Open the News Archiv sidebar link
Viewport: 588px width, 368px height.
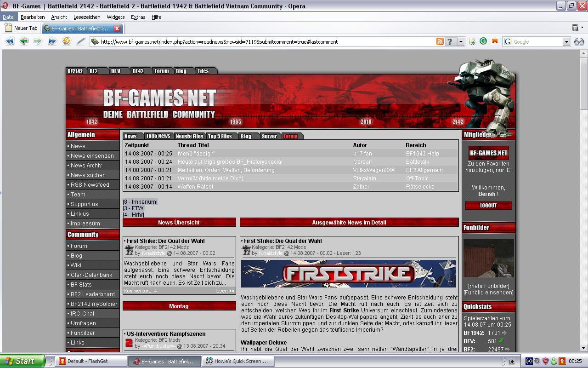[x=86, y=166]
